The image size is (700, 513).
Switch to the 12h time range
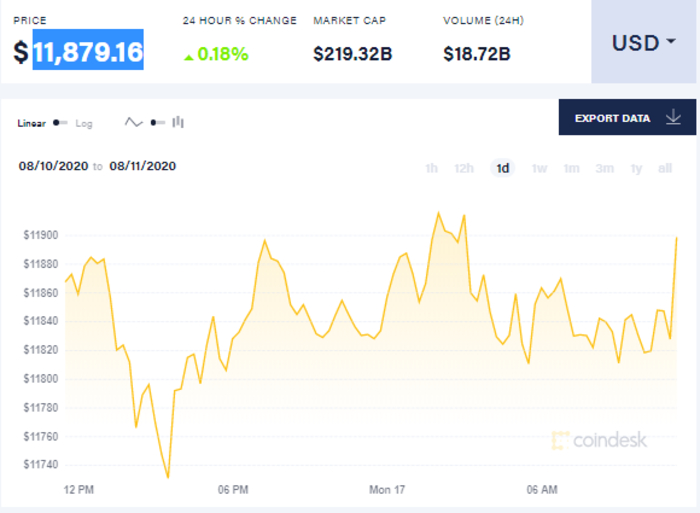pyautogui.click(x=463, y=168)
